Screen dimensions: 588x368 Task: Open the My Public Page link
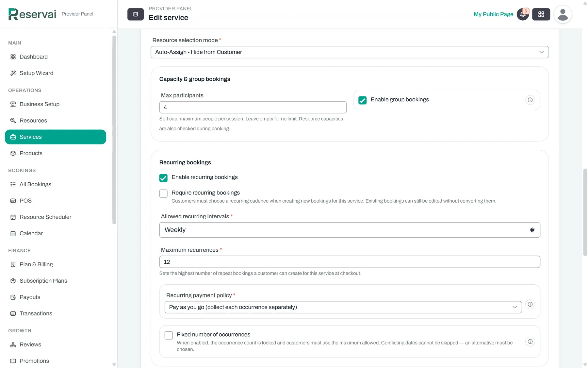click(x=493, y=14)
